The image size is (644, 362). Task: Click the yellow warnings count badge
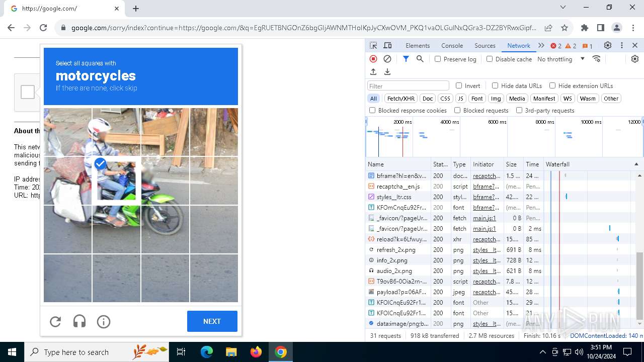571,46
